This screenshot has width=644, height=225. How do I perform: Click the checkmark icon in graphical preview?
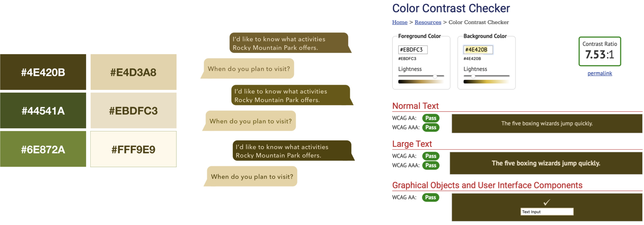[547, 202]
